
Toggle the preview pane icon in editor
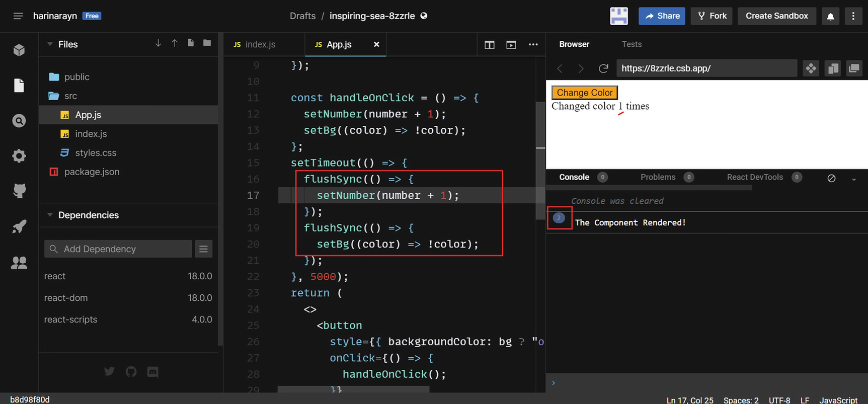(x=511, y=45)
